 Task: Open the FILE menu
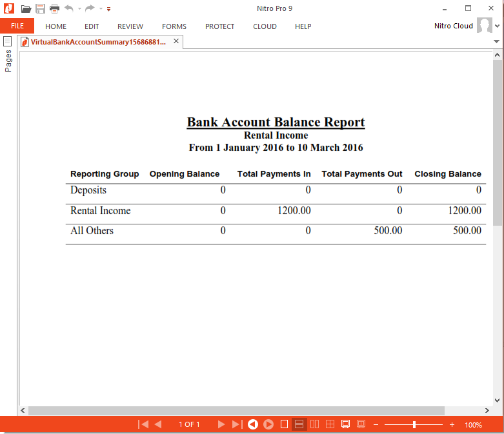pos(17,26)
